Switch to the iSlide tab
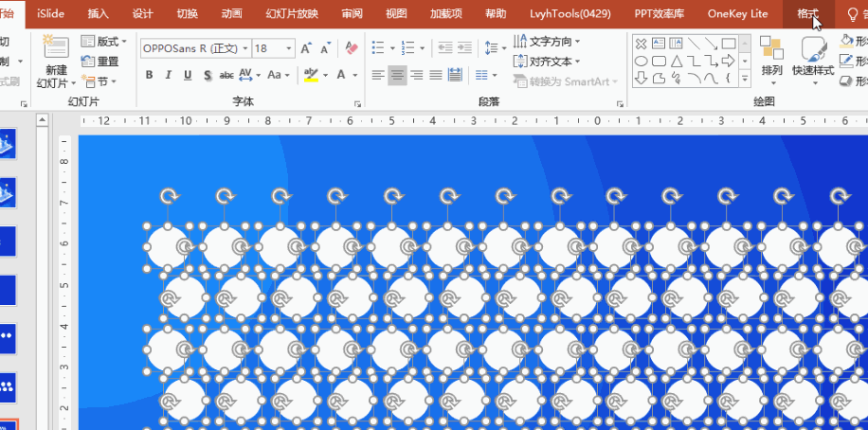Screen dimensions: 868x430 (x=50, y=13)
